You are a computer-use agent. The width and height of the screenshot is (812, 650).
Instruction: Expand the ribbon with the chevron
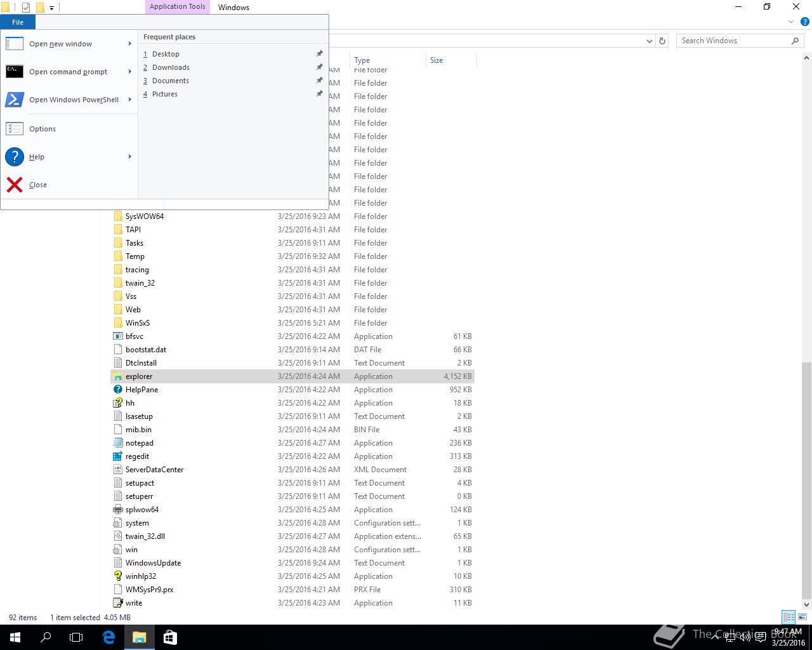pyautogui.click(x=791, y=22)
